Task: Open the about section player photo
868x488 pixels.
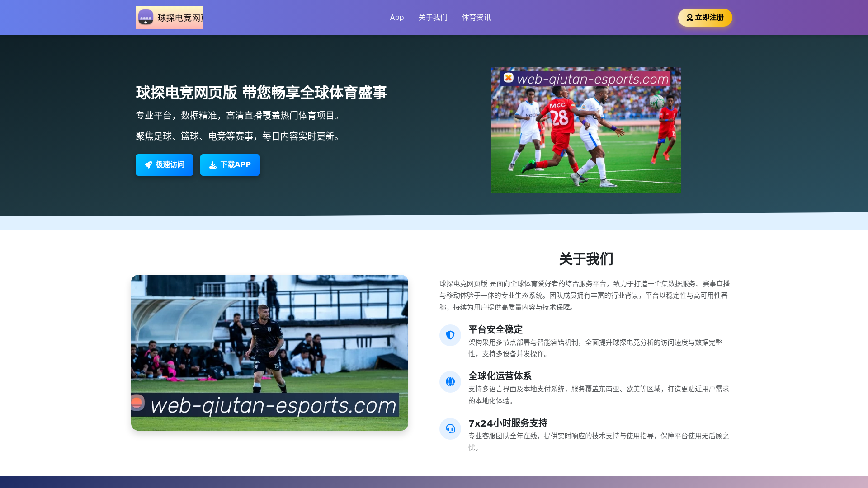Action: tap(269, 352)
